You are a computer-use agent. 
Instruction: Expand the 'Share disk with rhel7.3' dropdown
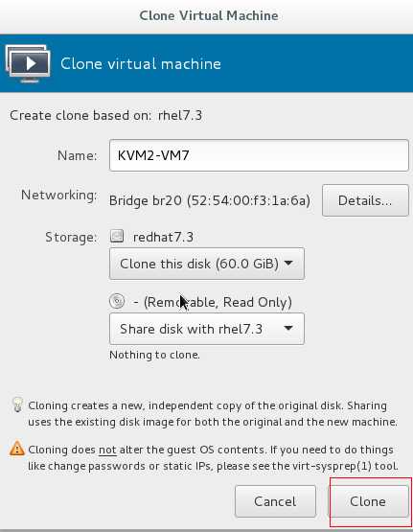[x=207, y=329]
